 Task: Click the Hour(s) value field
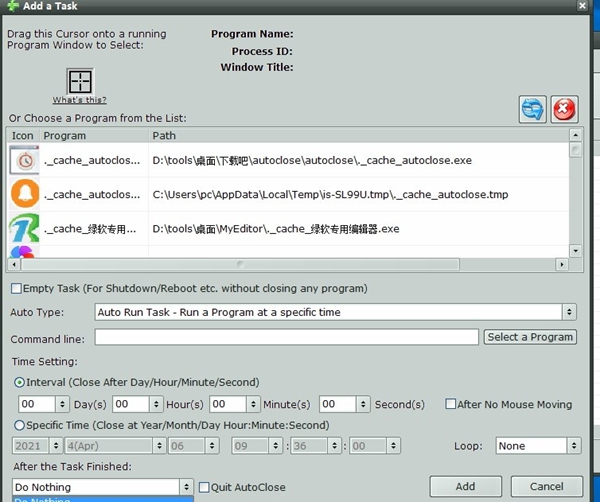[x=130, y=404]
